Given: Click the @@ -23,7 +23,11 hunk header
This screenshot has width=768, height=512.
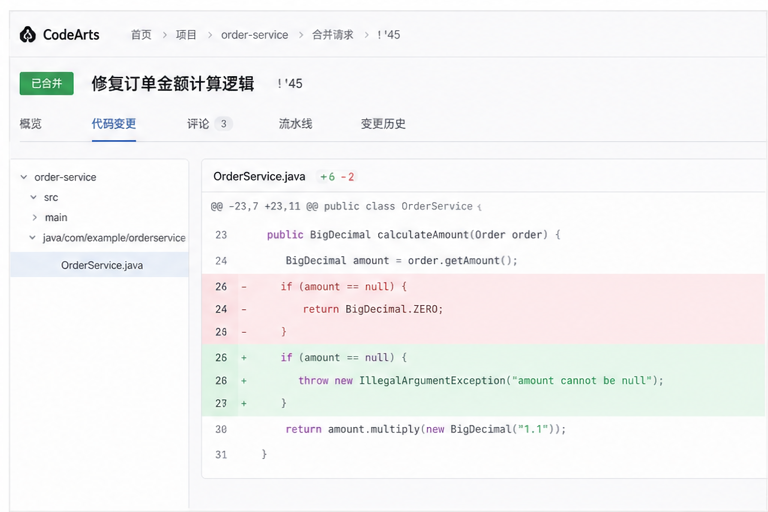Looking at the screenshot, I should (346, 206).
